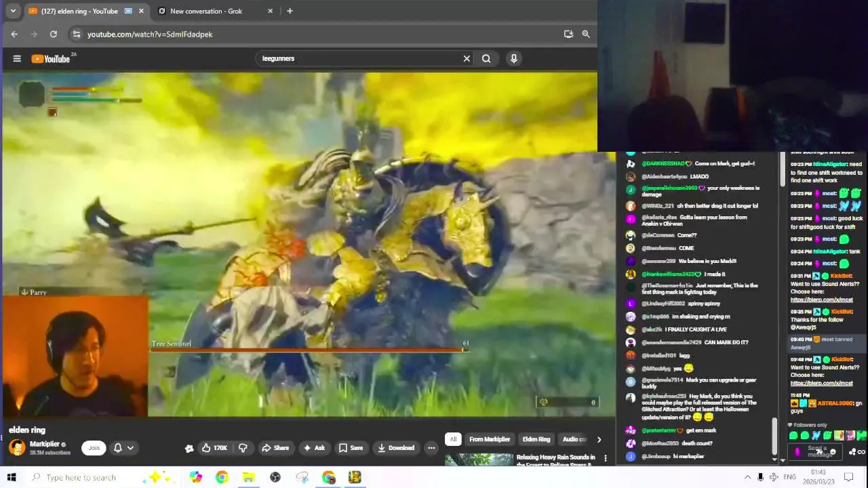868x488 pixels.
Task: Click the video player to pause playback
Action: pos(309,244)
